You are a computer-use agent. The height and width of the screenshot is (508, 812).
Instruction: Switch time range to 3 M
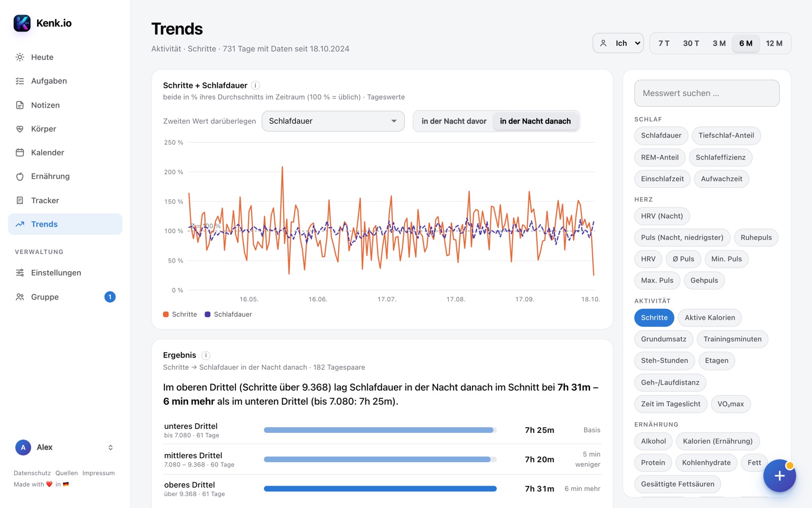pos(719,43)
